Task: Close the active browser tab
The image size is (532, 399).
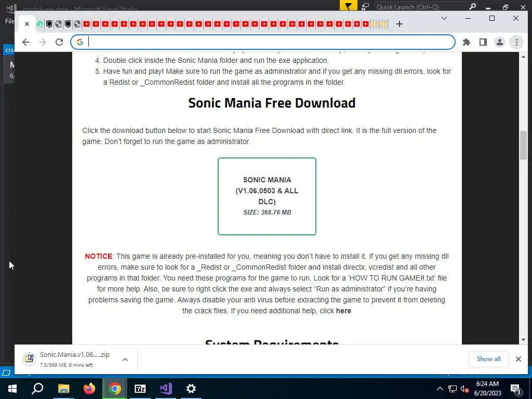Action: (27, 24)
